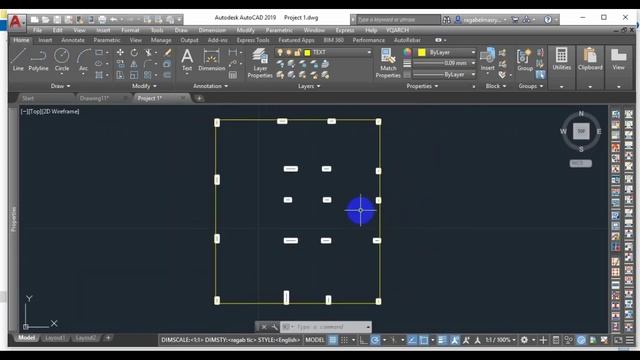
Task: Open the annotation scale 1:1 dropdown
Action: coord(500,340)
